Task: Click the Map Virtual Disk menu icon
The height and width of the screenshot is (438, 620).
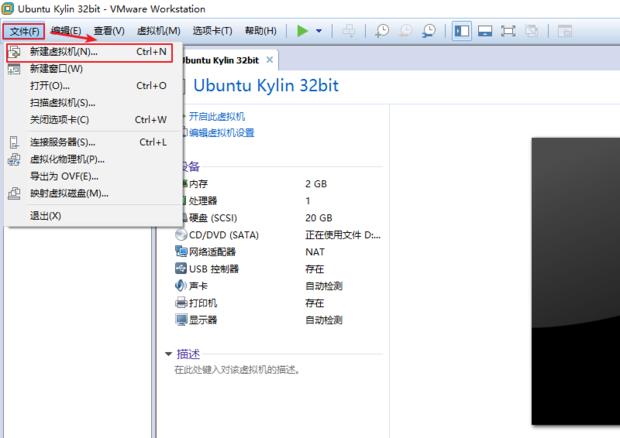Action: [x=14, y=193]
